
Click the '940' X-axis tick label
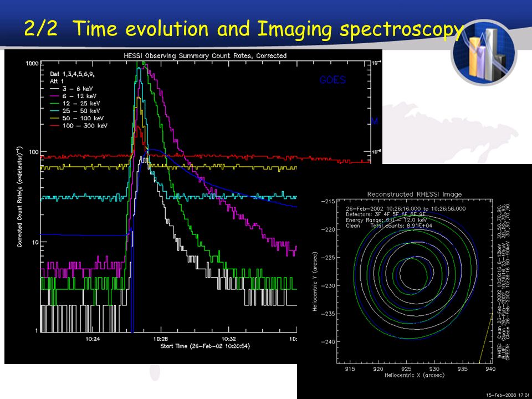pyautogui.click(x=489, y=369)
